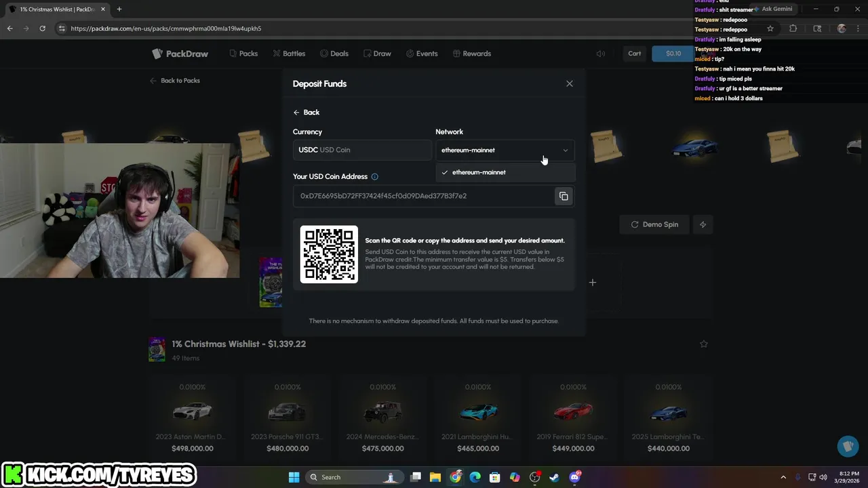Click the packdraw.com URL address bar
The height and width of the screenshot is (488, 868).
click(x=380, y=28)
